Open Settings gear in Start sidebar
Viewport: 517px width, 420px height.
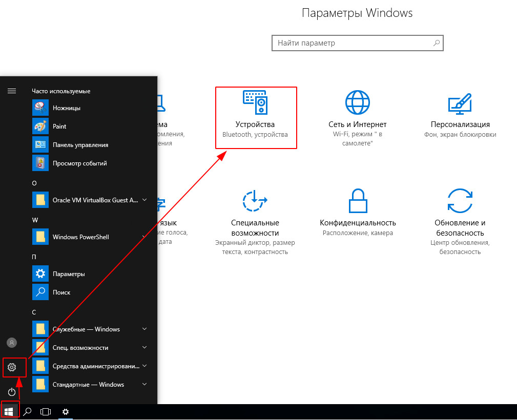(x=12, y=367)
